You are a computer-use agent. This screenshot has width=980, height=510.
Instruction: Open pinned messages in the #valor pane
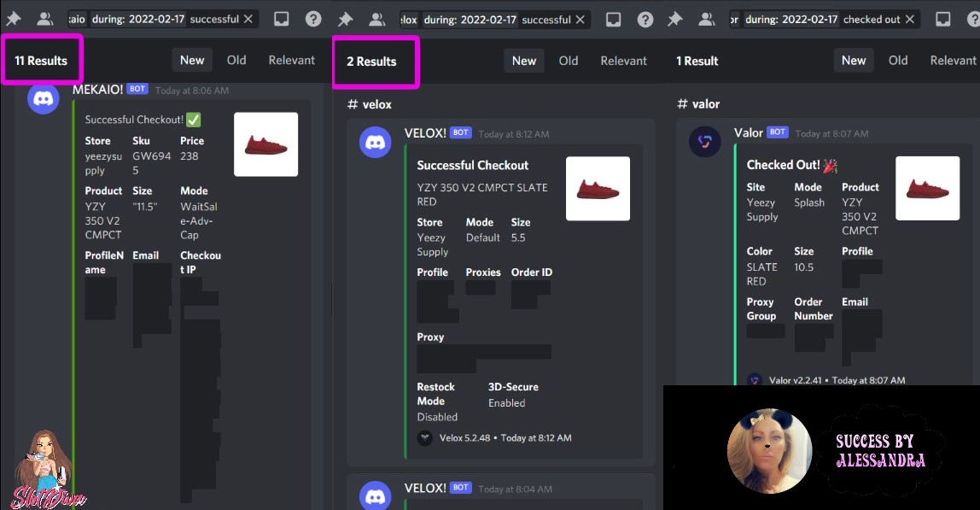pos(675,17)
